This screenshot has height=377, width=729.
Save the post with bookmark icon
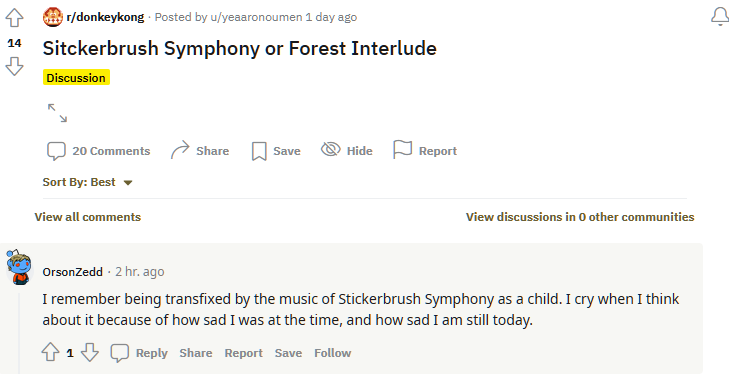(x=276, y=151)
